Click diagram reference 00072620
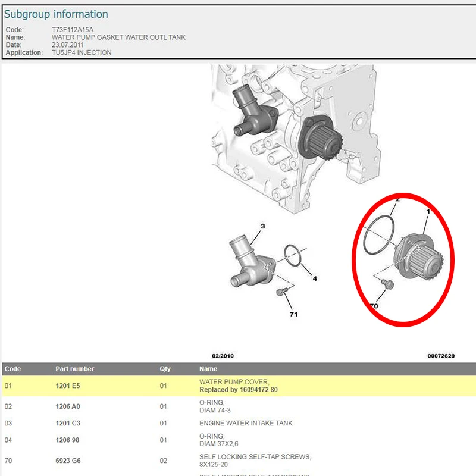 tap(441, 356)
